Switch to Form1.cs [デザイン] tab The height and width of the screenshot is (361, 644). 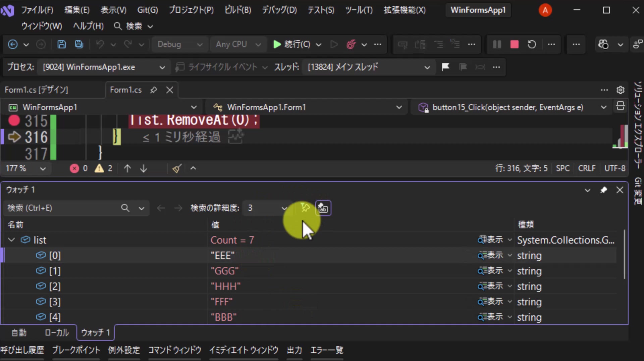tap(37, 90)
